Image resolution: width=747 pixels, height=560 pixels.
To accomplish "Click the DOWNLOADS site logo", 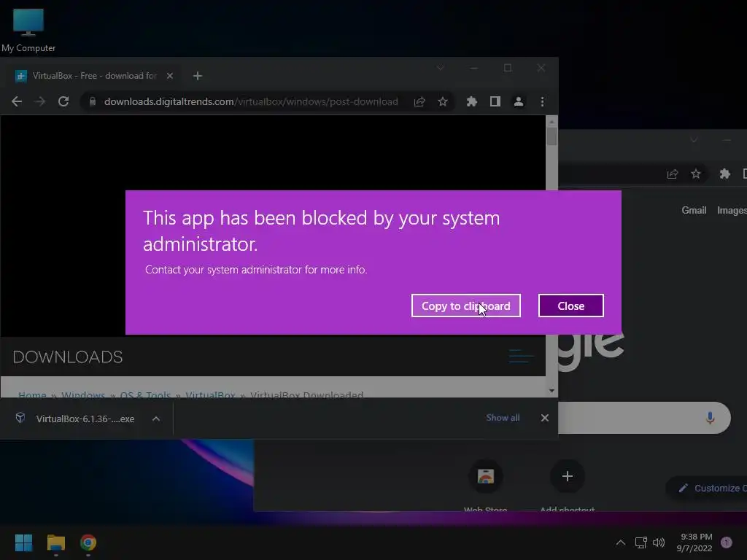I will (x=68, y=357).
